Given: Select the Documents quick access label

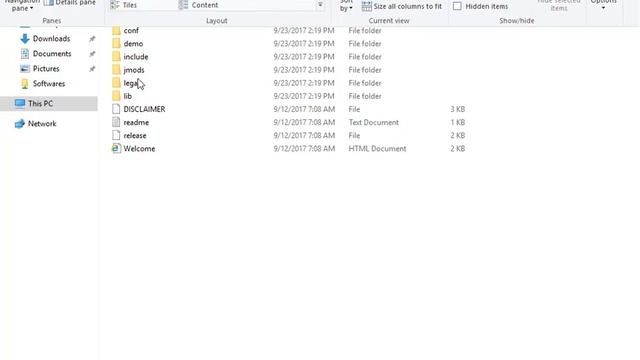Looking at the screenshot, I should coord(52,54).
